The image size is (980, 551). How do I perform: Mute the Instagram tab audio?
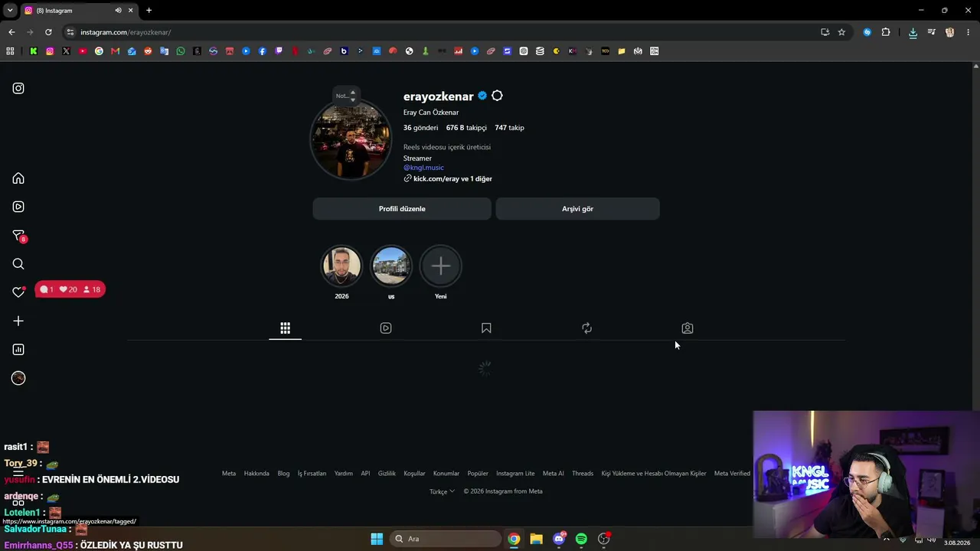118,11
